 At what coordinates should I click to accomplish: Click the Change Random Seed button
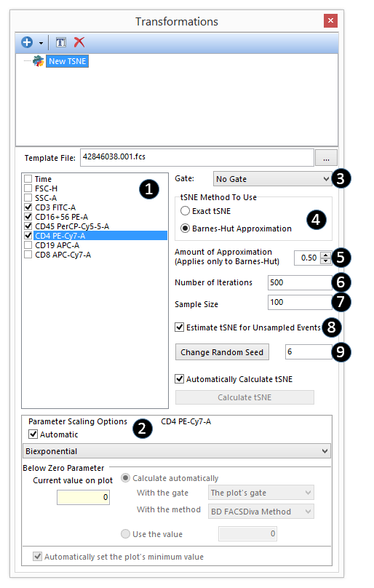click(222, 352)
